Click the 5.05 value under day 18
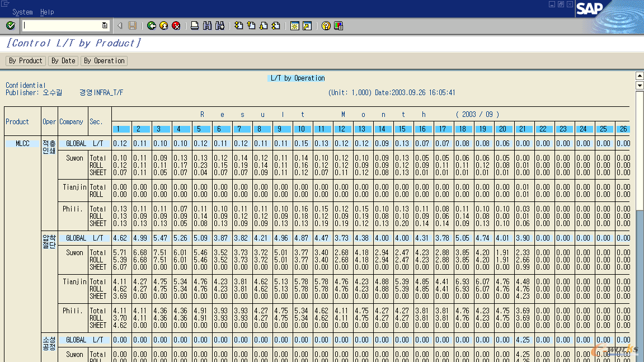The width and height of the screenshot is (644, 362). tap(462, 238)
